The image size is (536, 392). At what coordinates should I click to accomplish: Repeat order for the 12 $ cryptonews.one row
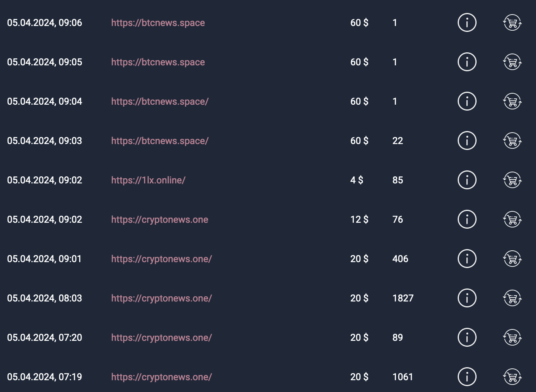(512, 219)
